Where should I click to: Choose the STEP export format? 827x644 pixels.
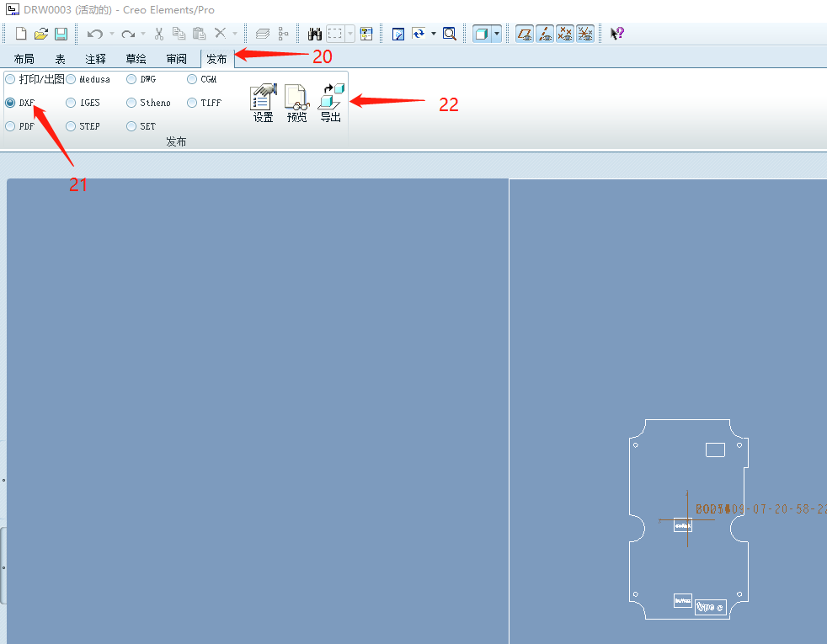tap(71, 126)
